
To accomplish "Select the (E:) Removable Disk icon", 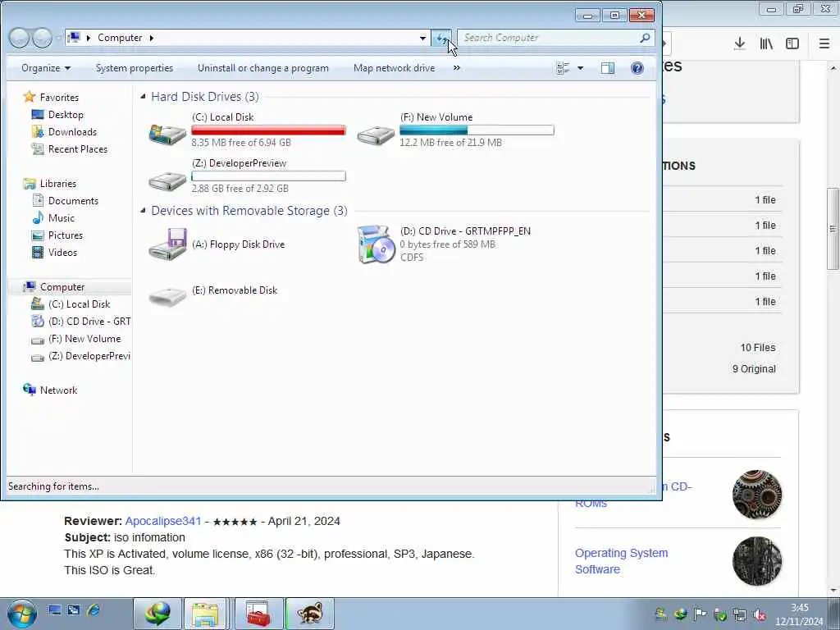I will 167,297.
